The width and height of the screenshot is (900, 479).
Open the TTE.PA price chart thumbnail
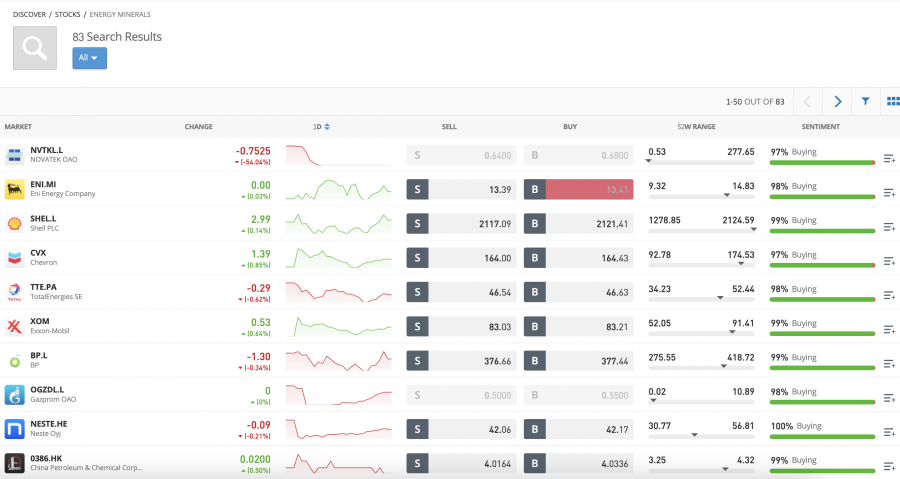(x=339, y=292)
